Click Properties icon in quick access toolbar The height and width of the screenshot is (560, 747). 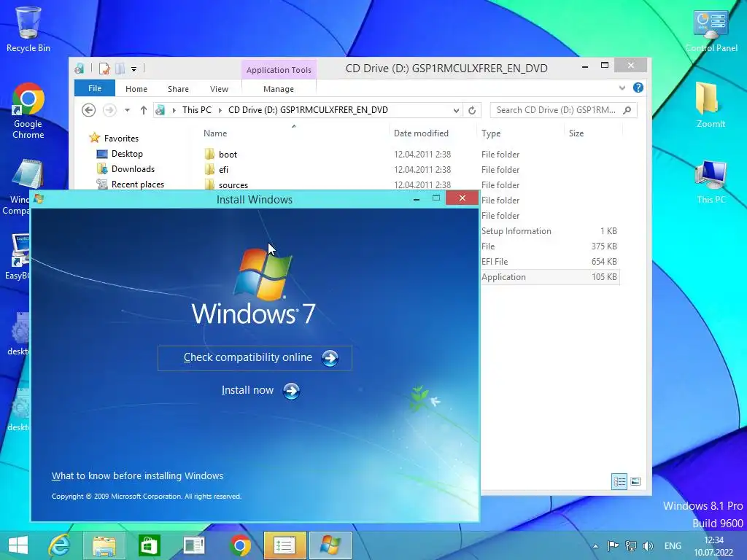point(104,69)
